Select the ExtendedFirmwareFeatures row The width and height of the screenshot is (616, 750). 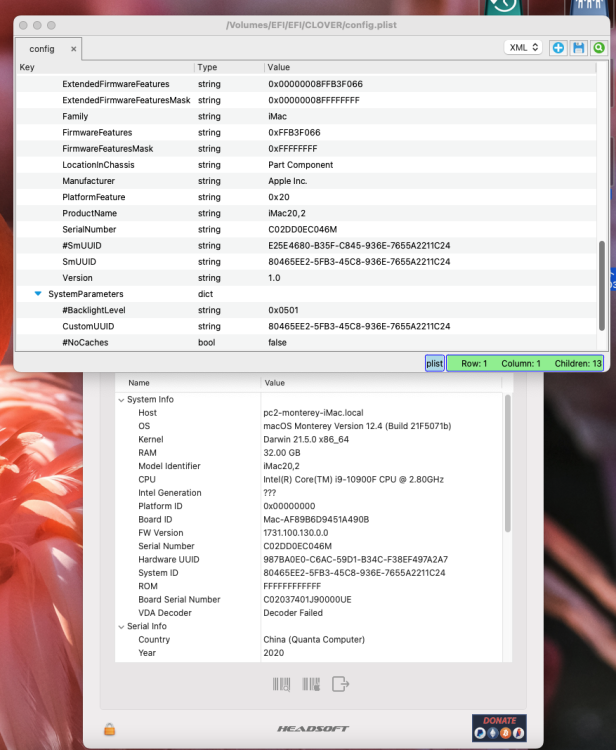click(x=306, y=84)
